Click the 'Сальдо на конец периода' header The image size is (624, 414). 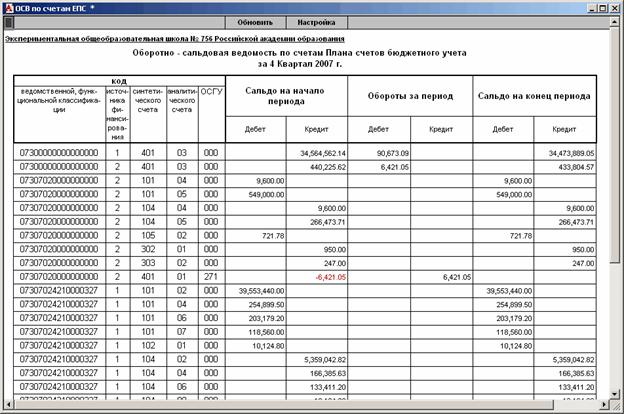point(532,96)
